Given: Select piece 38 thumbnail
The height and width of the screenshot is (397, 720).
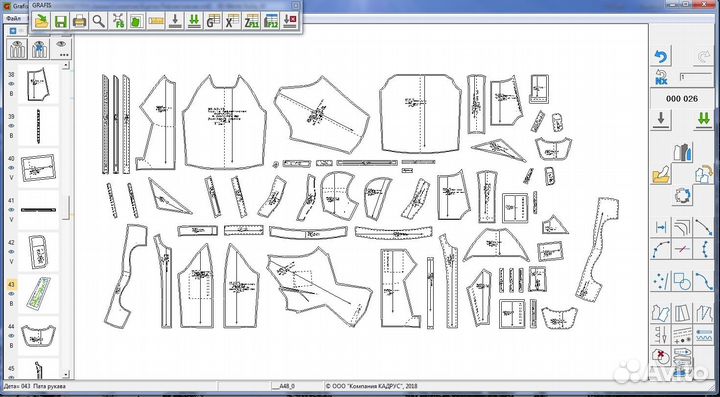Looking at the screenshot, I should (x=38, y=84).
